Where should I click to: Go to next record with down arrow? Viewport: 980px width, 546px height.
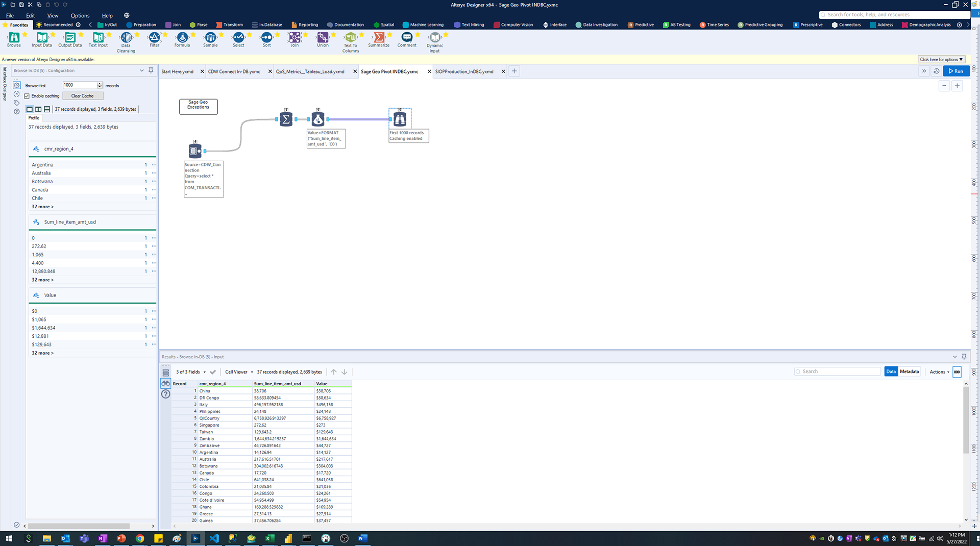[345, 372]
